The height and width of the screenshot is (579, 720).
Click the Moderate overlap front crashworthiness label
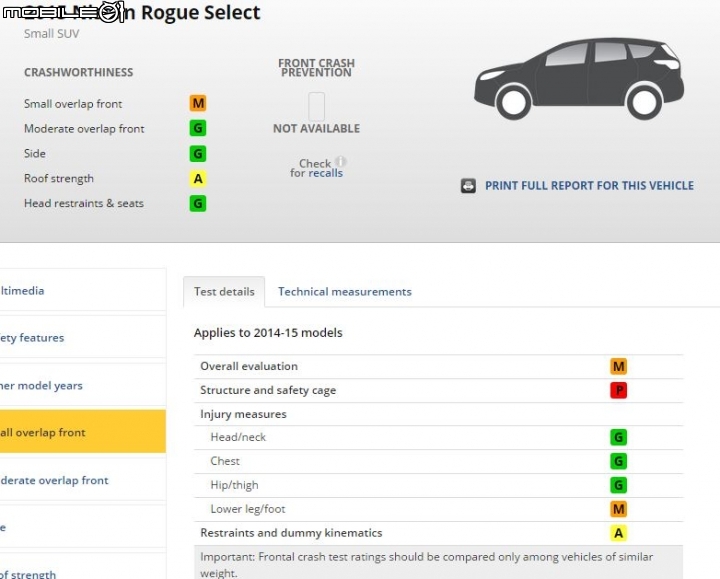pyautogui.click(x=84, y=129)
